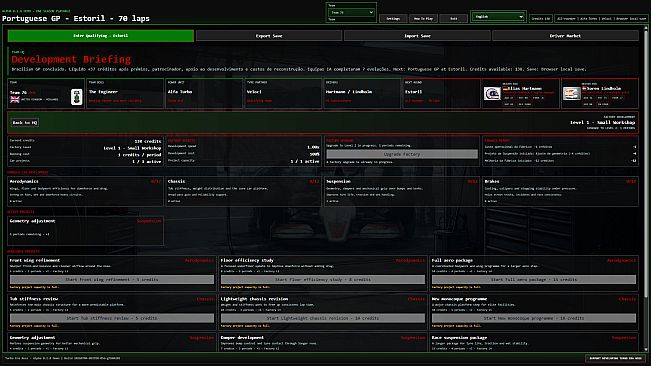651x366 pixels.
Task: Expand the English language dropdown
Action: pos(498,17)
